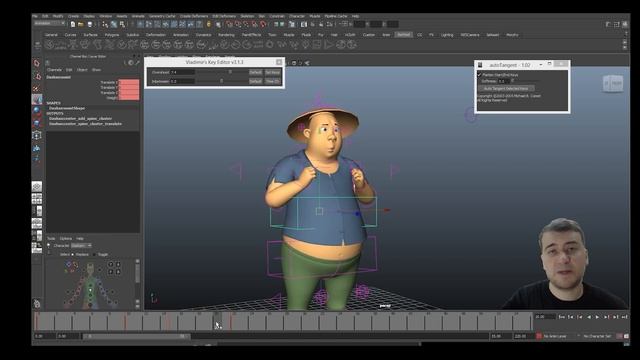Switch to single perspective view layout
This screenshot has width=640, height=360.
[37, 187]
